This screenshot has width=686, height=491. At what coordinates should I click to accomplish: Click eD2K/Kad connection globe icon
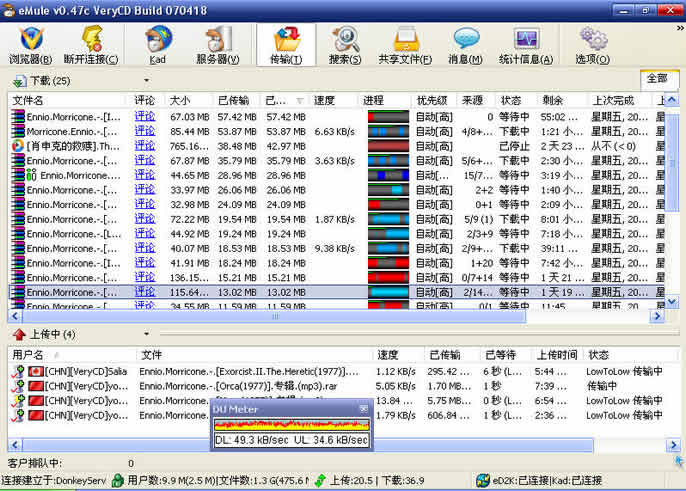(x=483, y=480)
